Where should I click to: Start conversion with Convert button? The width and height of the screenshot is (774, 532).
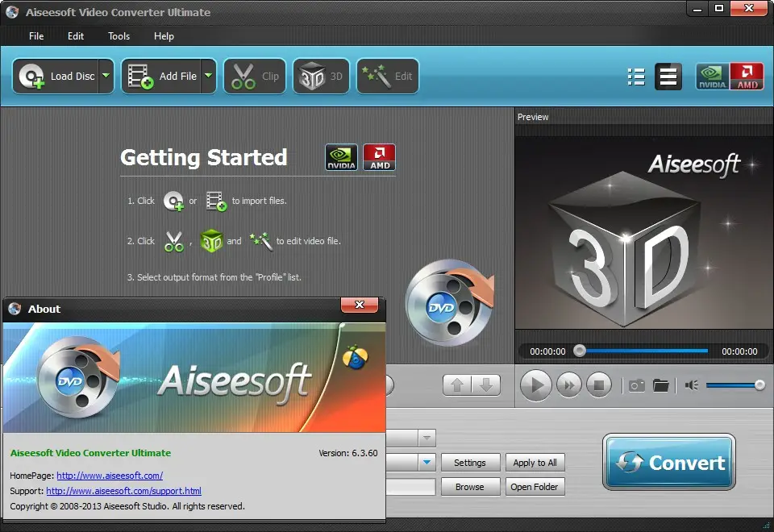coord(669,463)
